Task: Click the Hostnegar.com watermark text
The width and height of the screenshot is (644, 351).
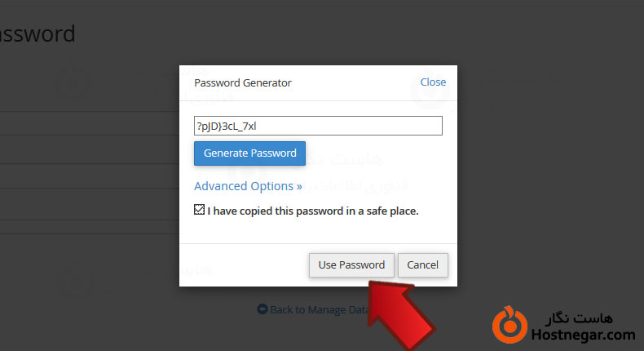Action: click(582, 335)
